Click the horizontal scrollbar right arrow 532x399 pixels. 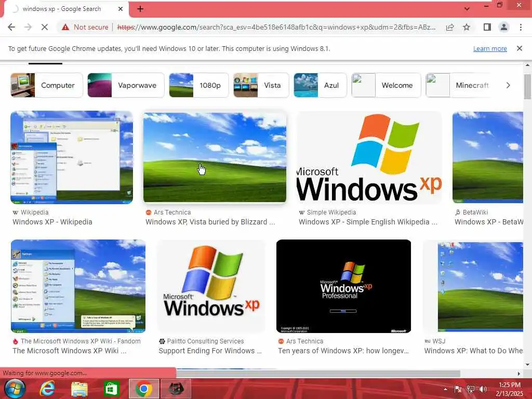click(519, 374)
